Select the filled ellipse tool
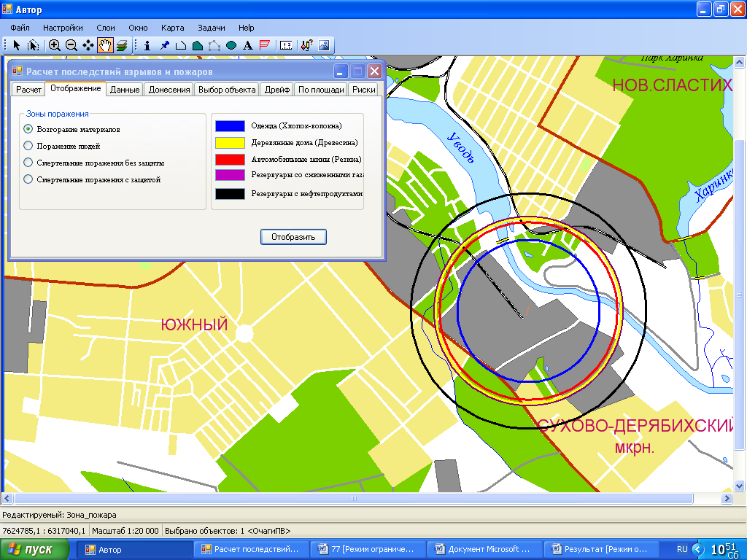Image resolution: width=747 pixels, height=560 pixels. coord(231,45)
